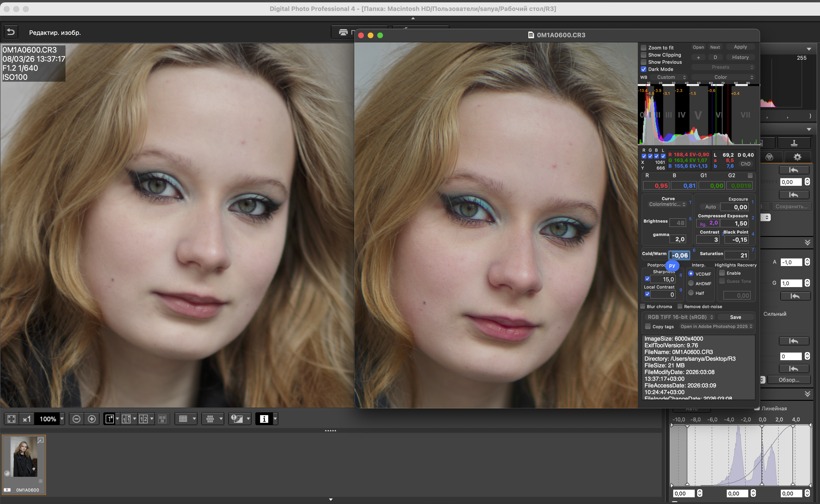820x504 pixels.
Task: Click the Save button
Action: pyautogui.click(x=735, y=317)
